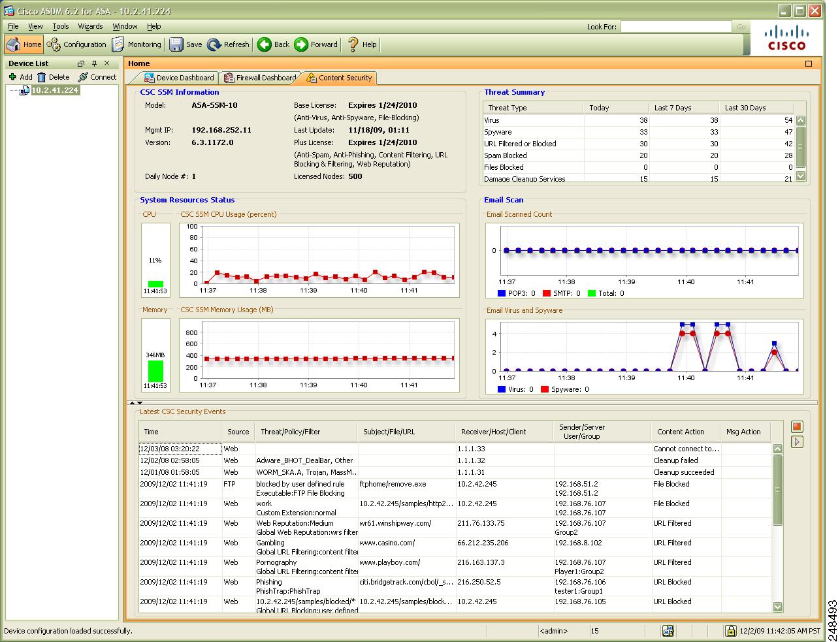Click the admin user status bar entry

point(554,631)
